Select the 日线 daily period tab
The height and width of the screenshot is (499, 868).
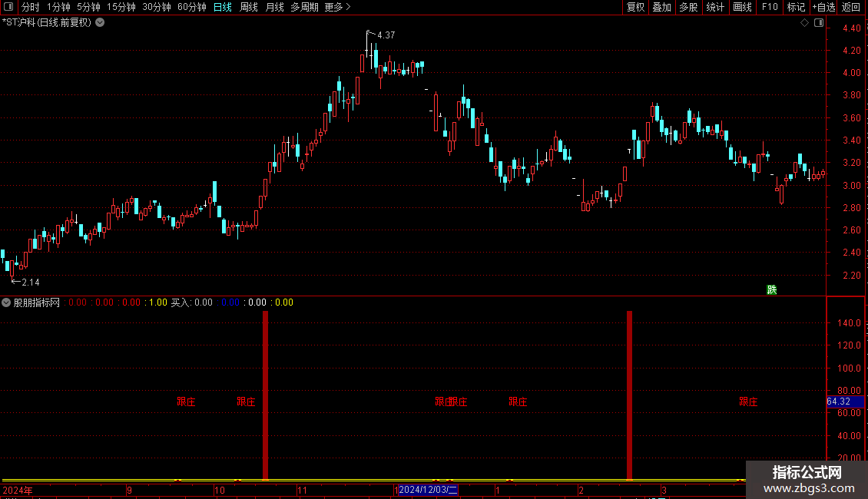tap(223, 7)
